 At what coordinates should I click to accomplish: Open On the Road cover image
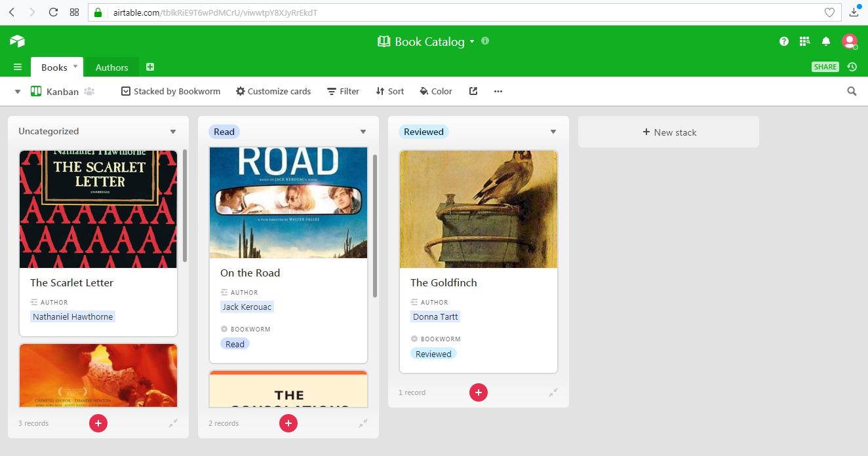click(288, 202)
